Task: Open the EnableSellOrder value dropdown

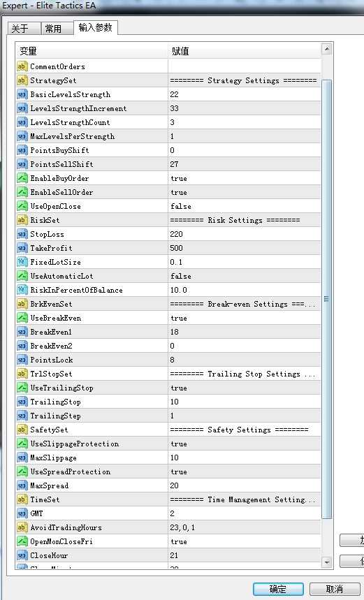Action: coord(245,193)
